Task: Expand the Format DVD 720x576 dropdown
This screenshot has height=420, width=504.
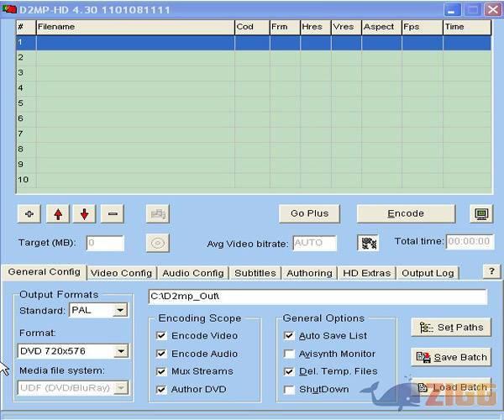Action: coord(120,351)
